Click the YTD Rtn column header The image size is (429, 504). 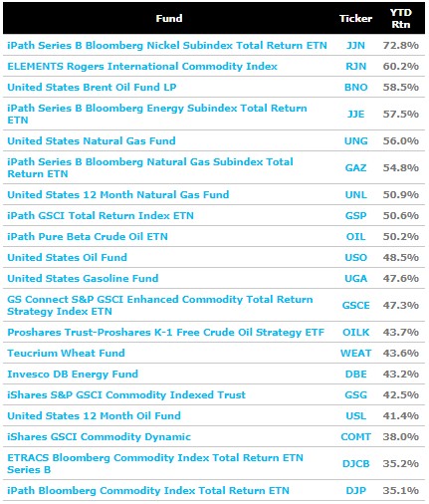[400, 18]
